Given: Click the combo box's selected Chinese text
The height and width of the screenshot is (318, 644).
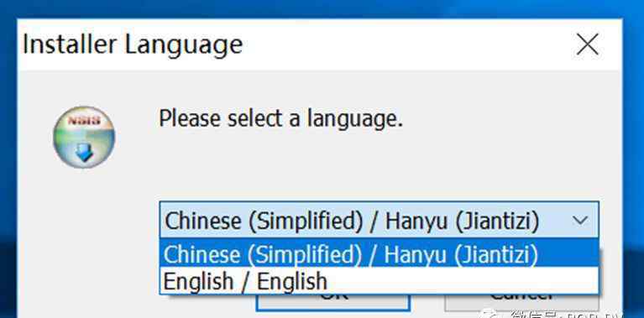Looking at the screenshot, I should (x=351, y=221).
